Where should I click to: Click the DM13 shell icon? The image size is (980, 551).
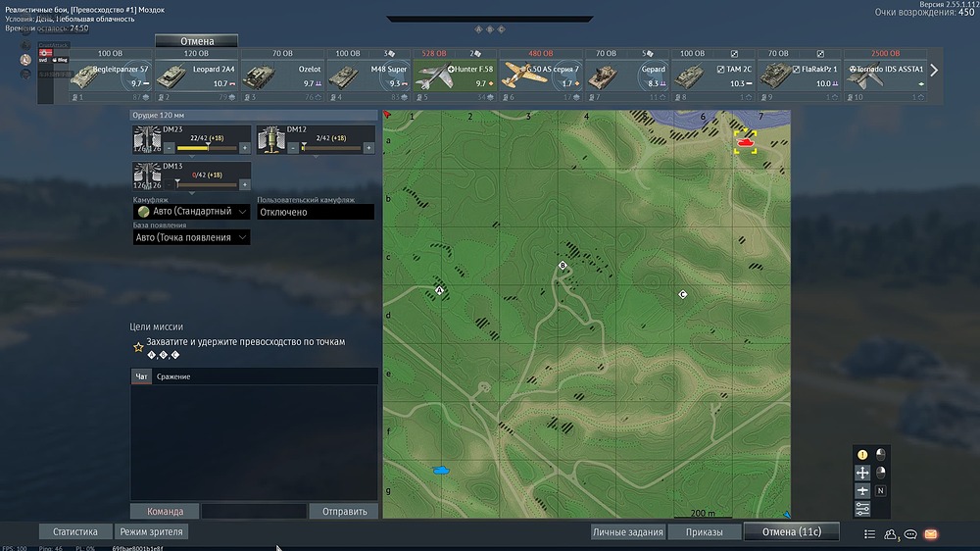(148, 175)
